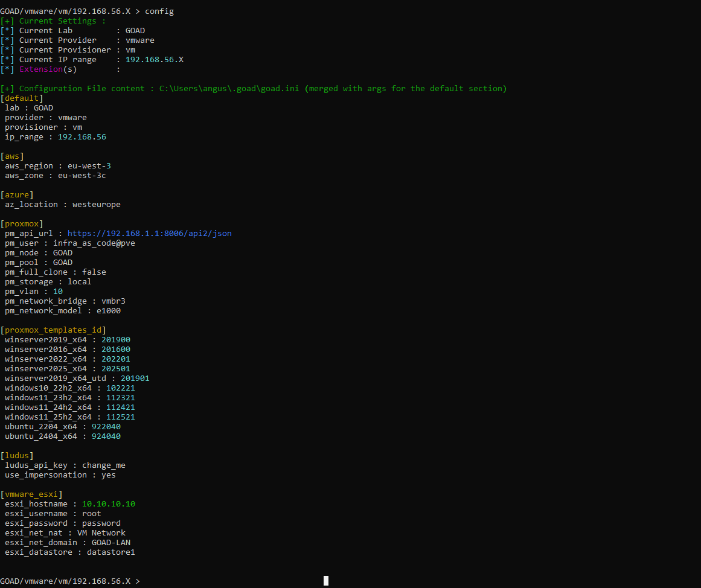Click the 'pm_node : GOAD' line
Viewport: 701px width, 588px height.
click(39, 252)
